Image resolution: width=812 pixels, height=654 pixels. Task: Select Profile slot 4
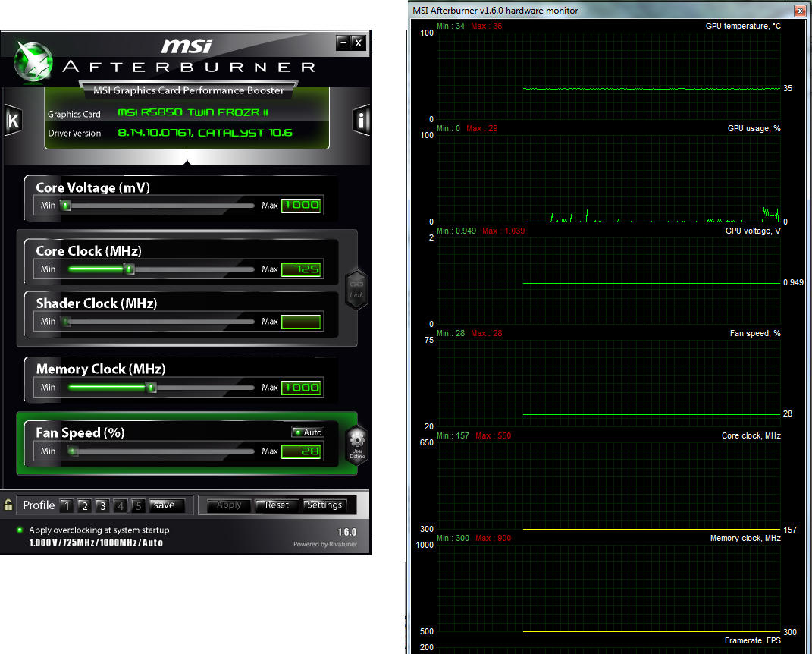[x=120, y=505]
